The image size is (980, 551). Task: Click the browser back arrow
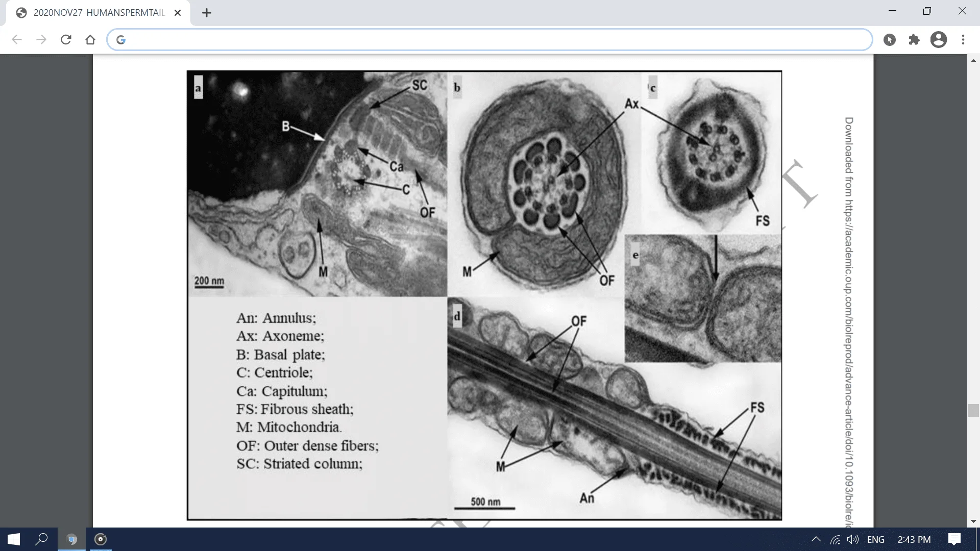click(x=17, y=40)
